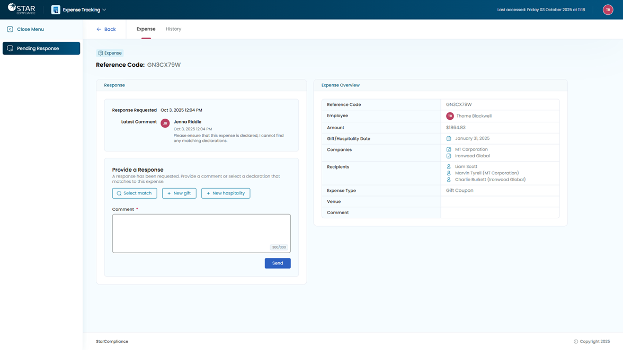The height and width of the screenshot is (364, 623).
Task: Click the Expense Tracking app icon
Action: [x=56, y=10]
